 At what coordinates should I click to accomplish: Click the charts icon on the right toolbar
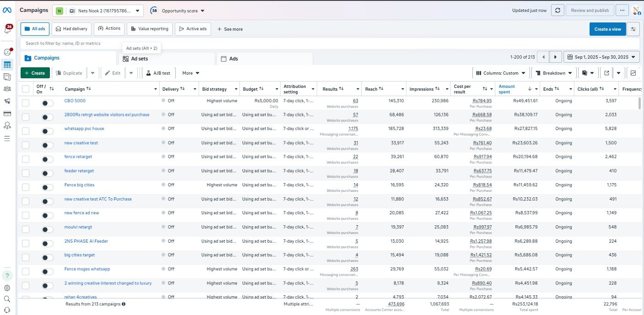point(633,73)
